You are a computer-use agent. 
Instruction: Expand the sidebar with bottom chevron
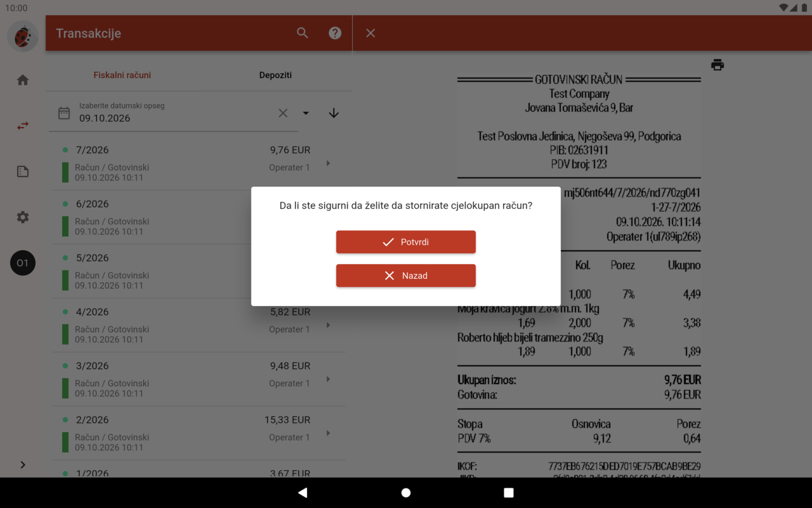pyautogui.click(x=23, y=465)
